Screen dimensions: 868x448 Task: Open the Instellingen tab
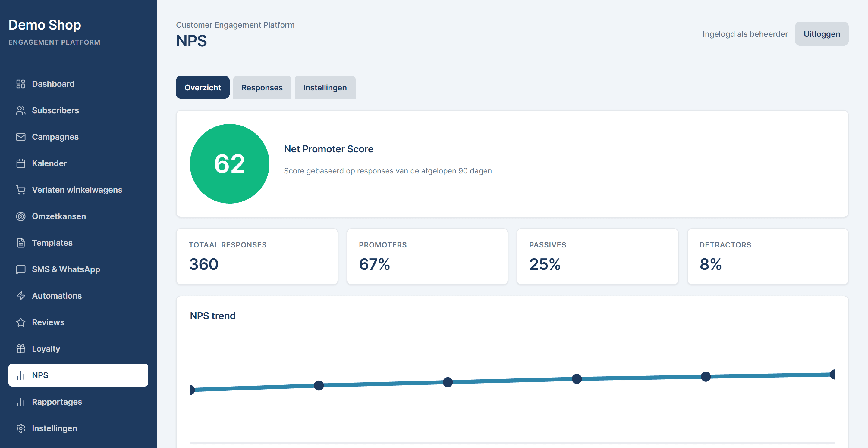point(325,88)
